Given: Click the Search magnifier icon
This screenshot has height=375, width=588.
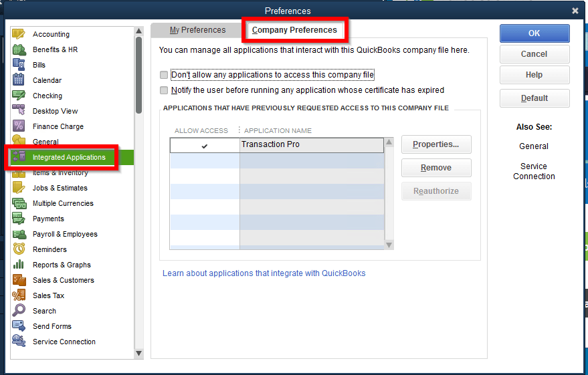Looking at the screenshot, I should (x=18, y=311).
